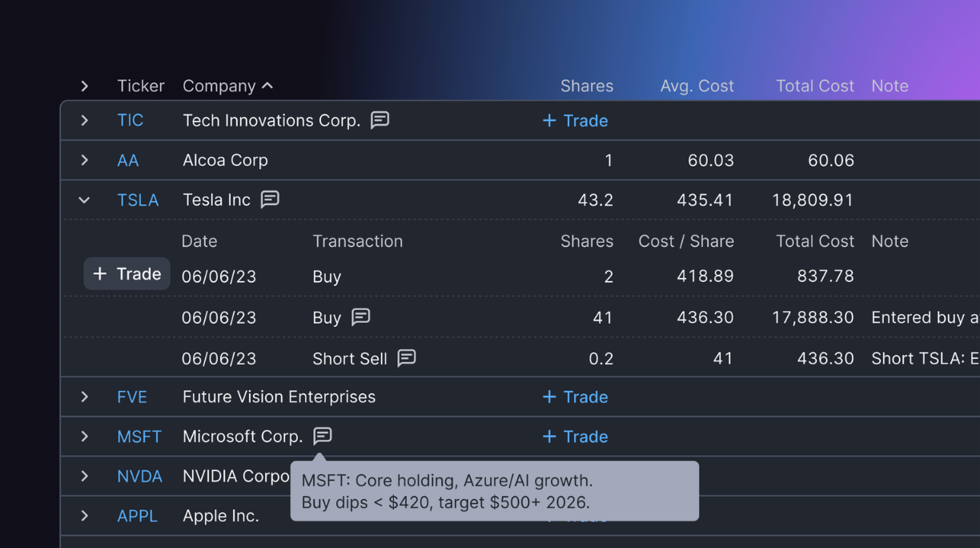
Task: Click the note icon beside Short Sell
Action: click(x=407, y=358)
